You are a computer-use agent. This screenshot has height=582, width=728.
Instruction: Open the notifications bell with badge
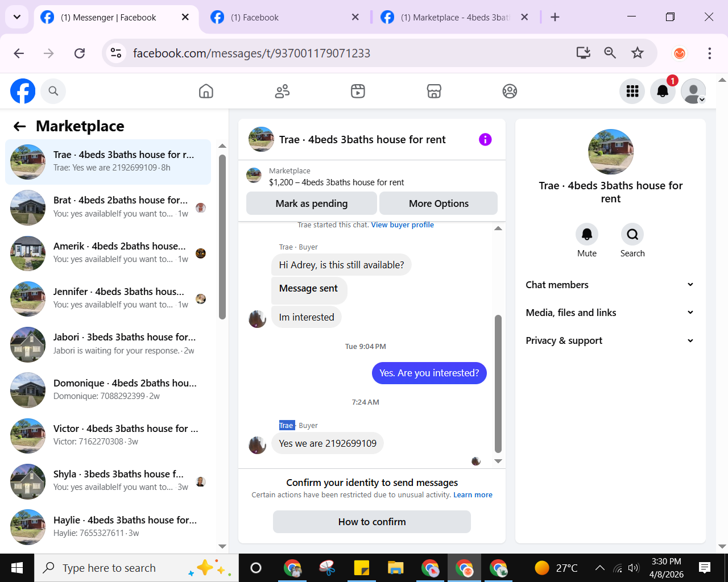(663, 91)
